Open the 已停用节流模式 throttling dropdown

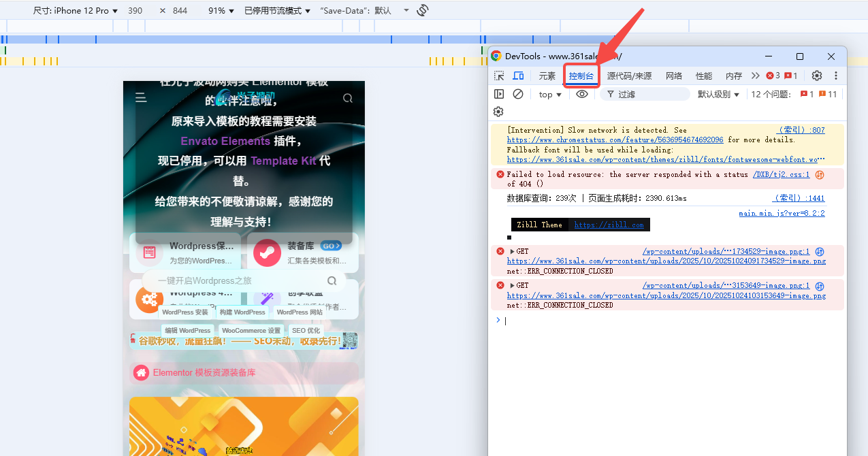[x=278, y=11]
